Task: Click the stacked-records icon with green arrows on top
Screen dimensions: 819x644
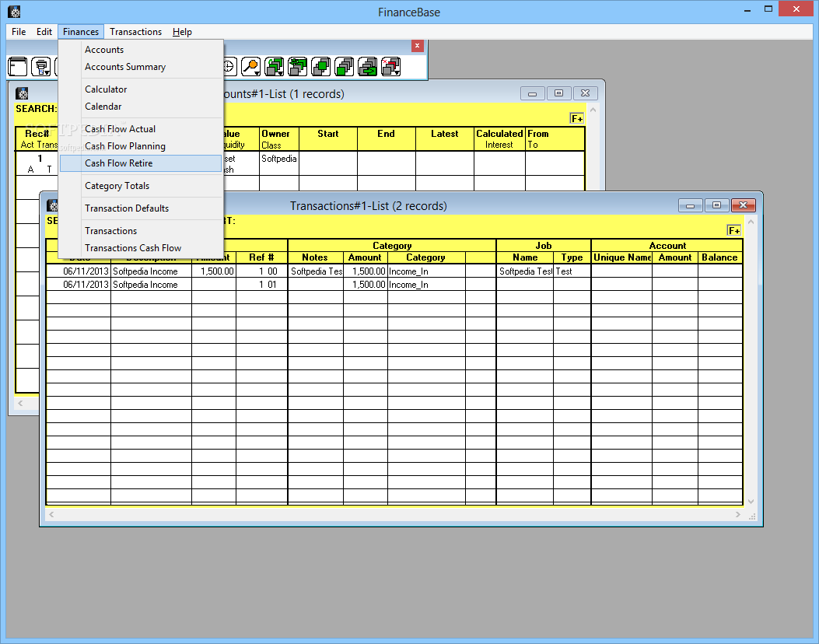Action: pyautogui.click(x=298, y=67)
